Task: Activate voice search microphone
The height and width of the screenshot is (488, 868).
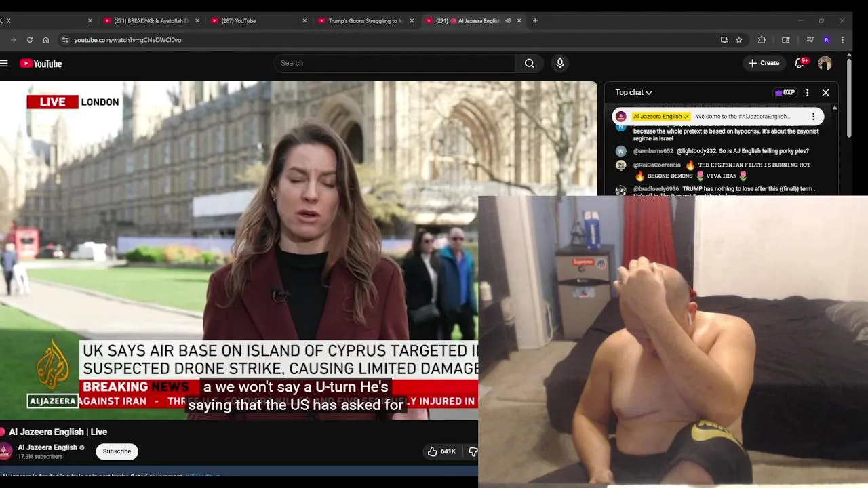Action: point(559,63)
